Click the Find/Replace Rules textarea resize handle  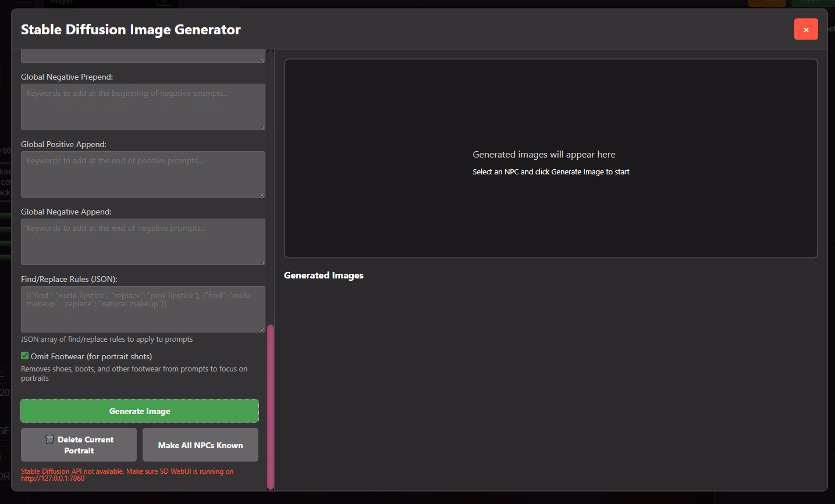262,330
